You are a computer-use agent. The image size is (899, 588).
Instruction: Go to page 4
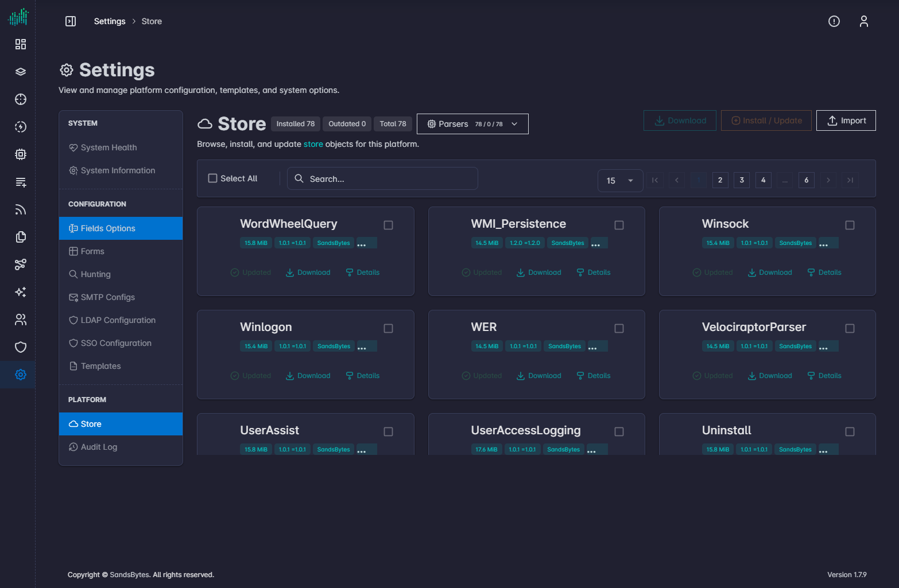click(x=763, y=180)
